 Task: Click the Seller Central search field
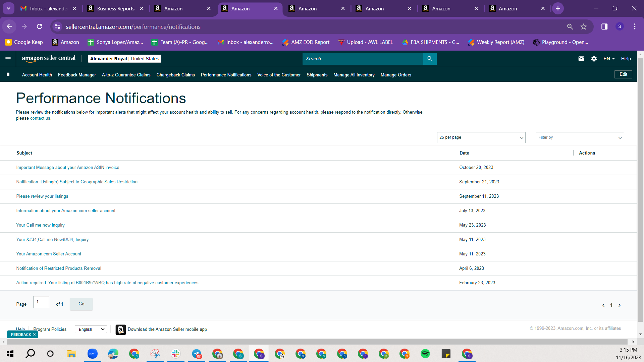click(x=363, y=59)
